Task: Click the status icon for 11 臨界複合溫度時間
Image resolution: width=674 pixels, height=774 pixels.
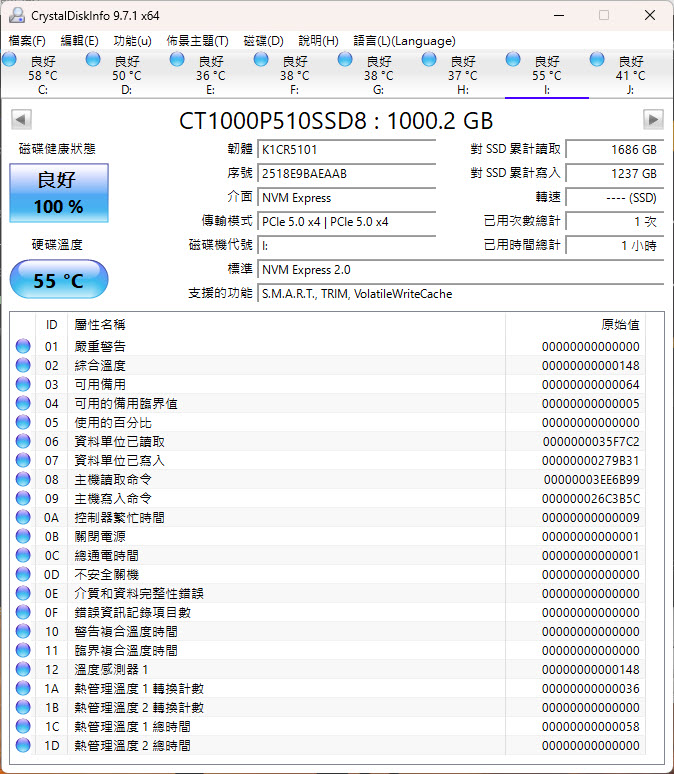Action: click(23, 650)
